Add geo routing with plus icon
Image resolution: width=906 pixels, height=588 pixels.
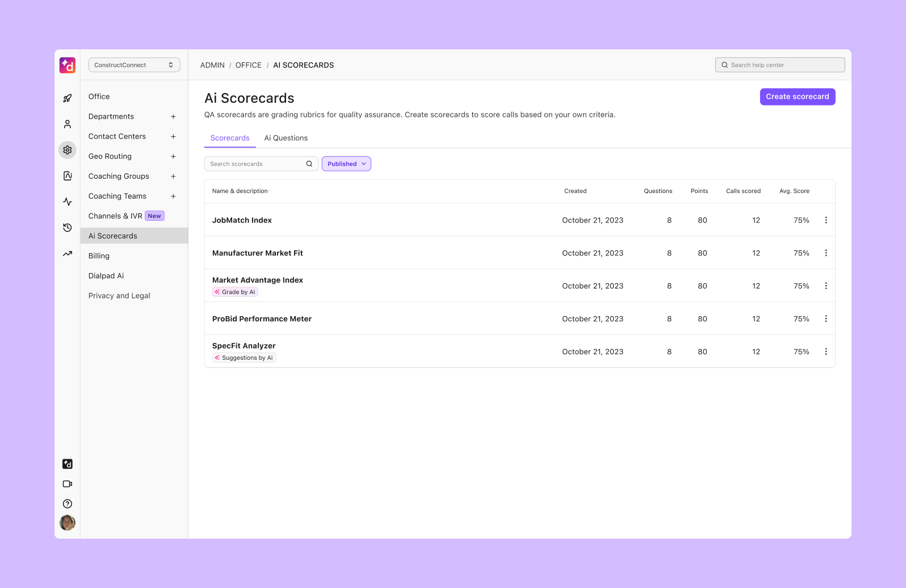click(173, 156)
